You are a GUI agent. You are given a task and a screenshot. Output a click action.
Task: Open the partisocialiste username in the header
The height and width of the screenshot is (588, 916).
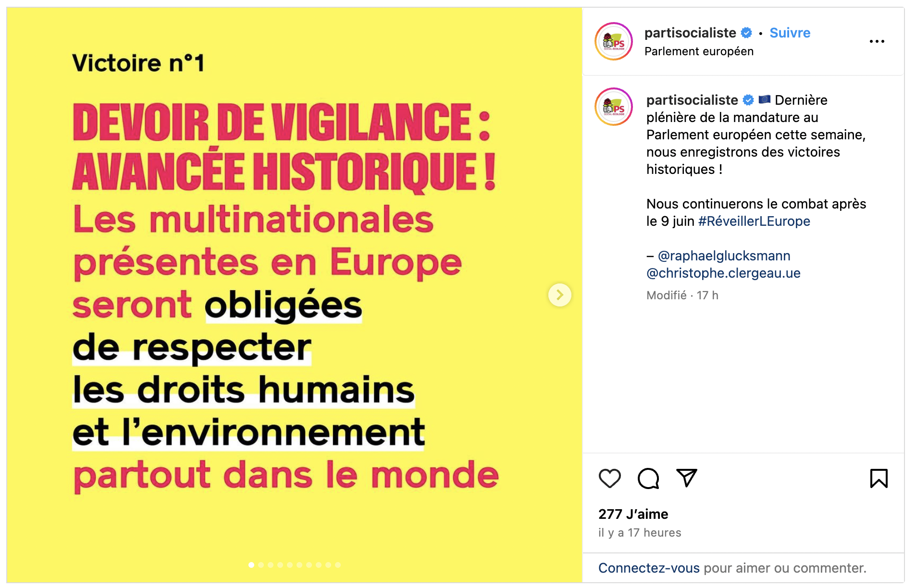690,33
